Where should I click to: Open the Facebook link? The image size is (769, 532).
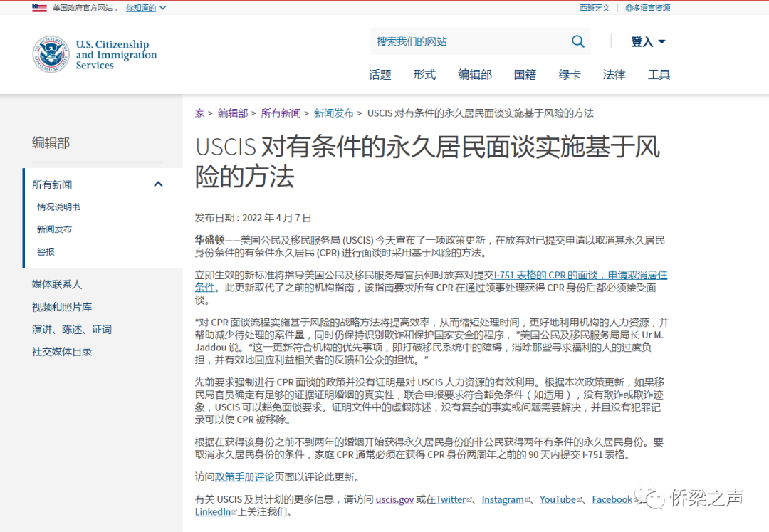(x=612, y=500)
